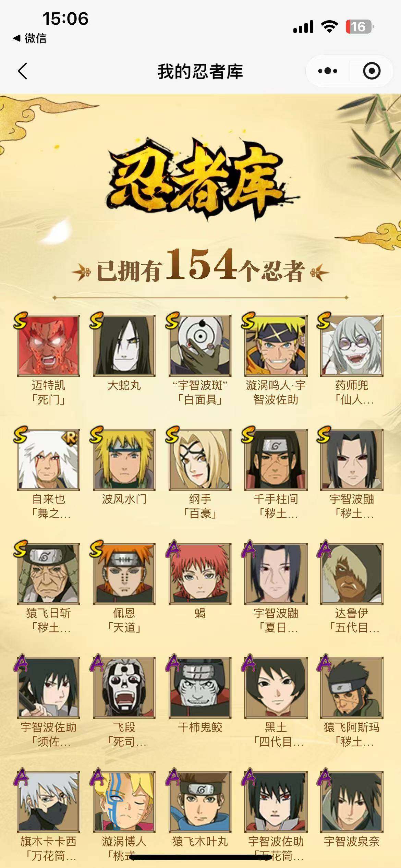Select 飞段 ninja portrait
Viewport: 401px width, 868px height.
tap(124, 688)
